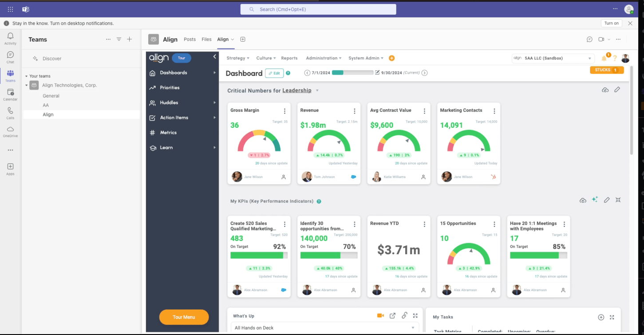Open the AI sparkle icon in My KPIs
The height and width of the screenshot is (335, 644).
tap(595, 200)
